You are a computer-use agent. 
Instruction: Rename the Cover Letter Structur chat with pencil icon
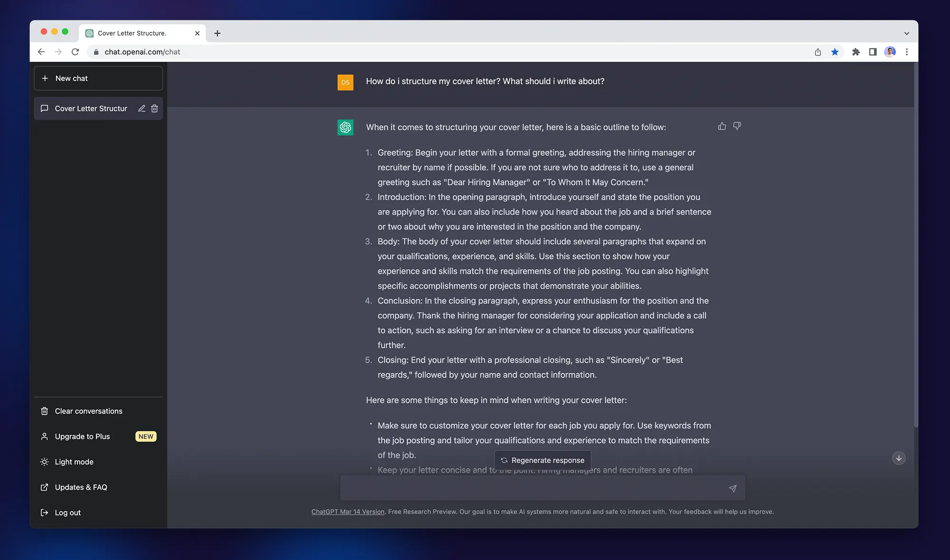tap(142, 108)
